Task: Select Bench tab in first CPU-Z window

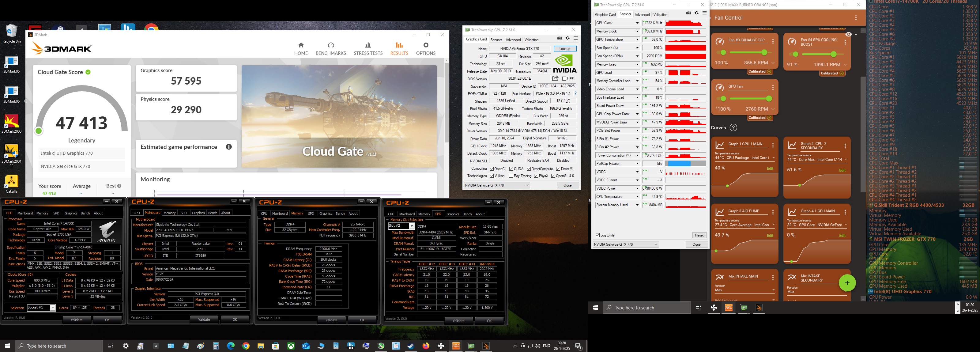Action: point(85,213)
